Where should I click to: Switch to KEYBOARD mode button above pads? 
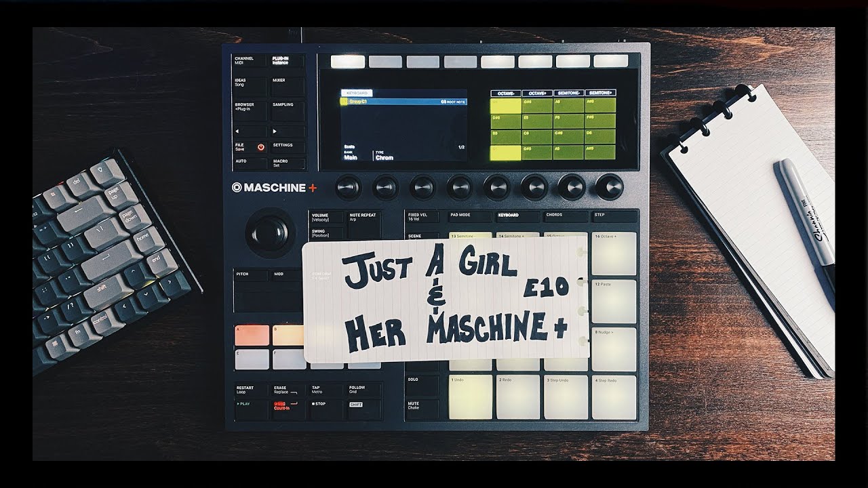point(517,217)
